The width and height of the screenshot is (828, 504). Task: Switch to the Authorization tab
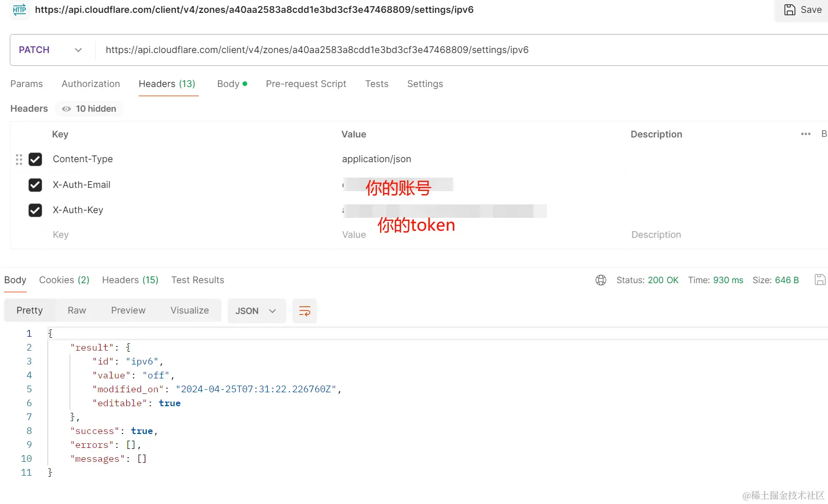click(91, 84)
